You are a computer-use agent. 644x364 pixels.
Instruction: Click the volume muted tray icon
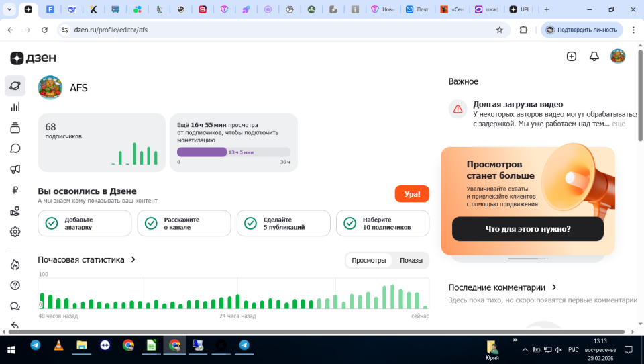559,350
